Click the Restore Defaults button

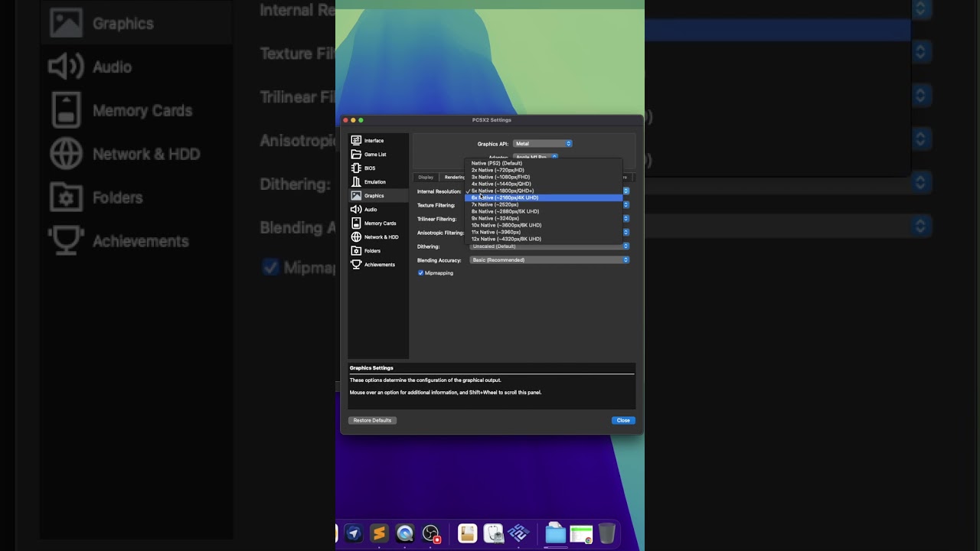click(372, 420)
